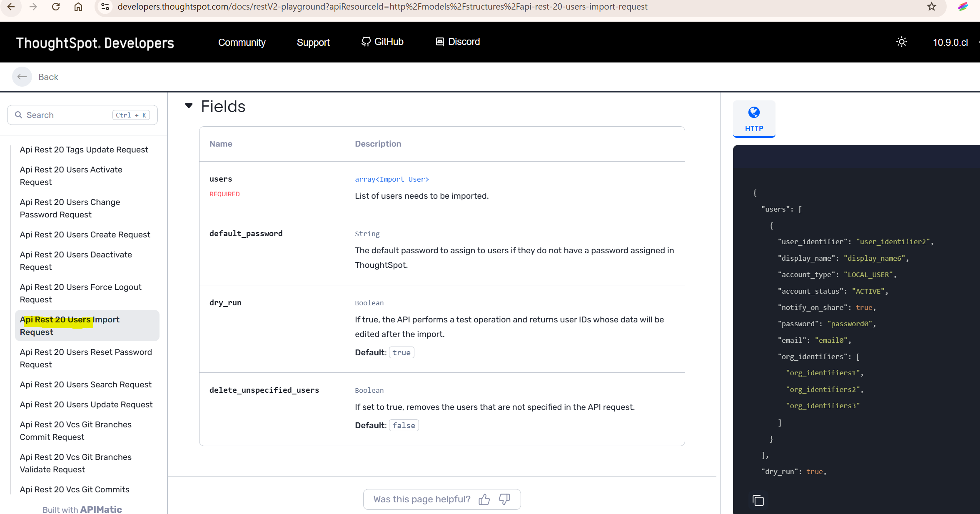This screenshot has width=980, height=514.
Task: Open the browser home page
Action: (78, 7)
